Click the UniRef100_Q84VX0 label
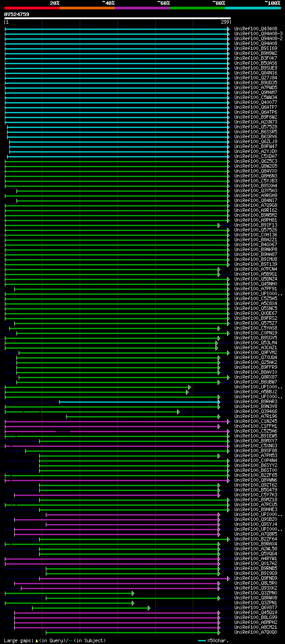 pyautogui.click(x=256, y=171)
